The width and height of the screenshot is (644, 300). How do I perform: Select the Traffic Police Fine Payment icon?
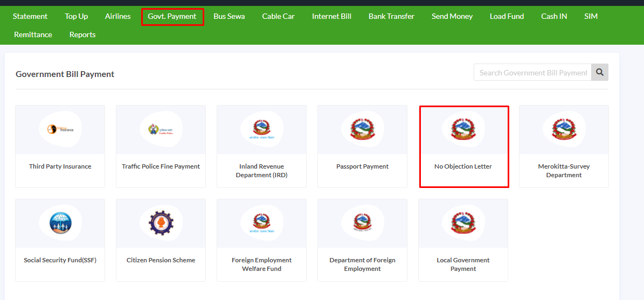[x=161, y=130]
